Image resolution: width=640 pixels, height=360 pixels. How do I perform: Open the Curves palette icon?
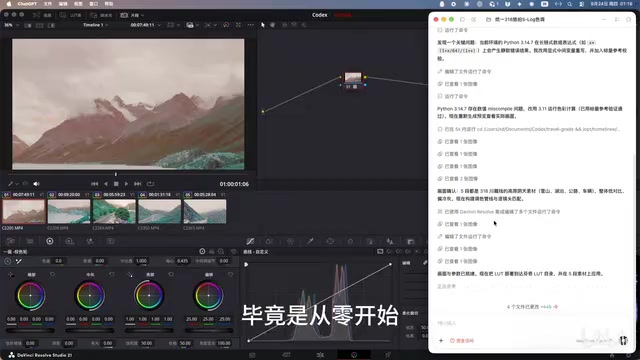tap(250, 241)
